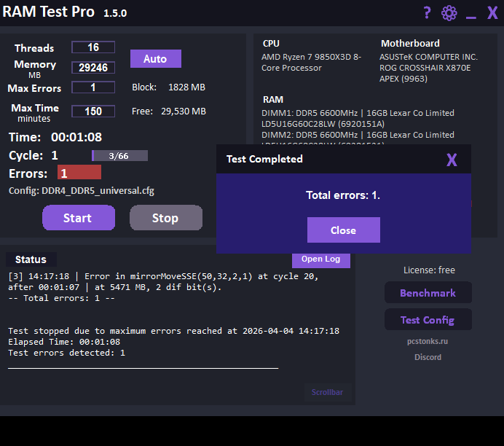Open settings via the gear icon
The image size is (504, 446).
click(449, 13)
